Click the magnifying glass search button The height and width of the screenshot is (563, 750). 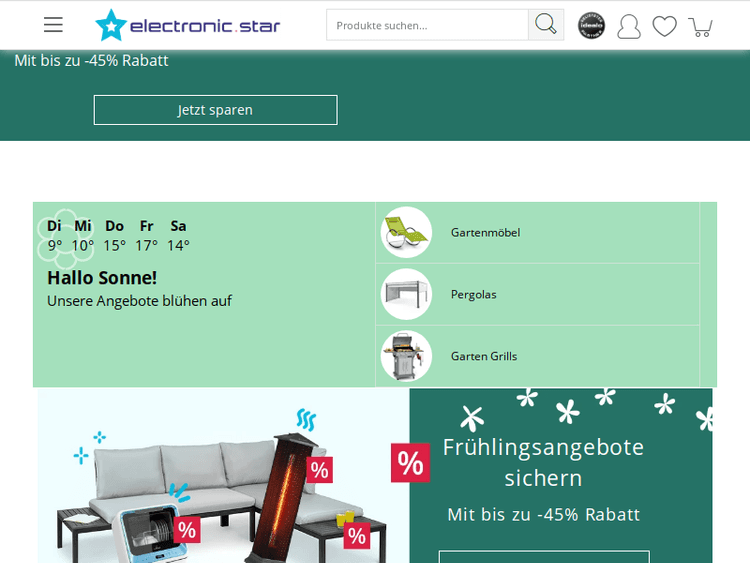pyautogui.click(x=546, y=25)
